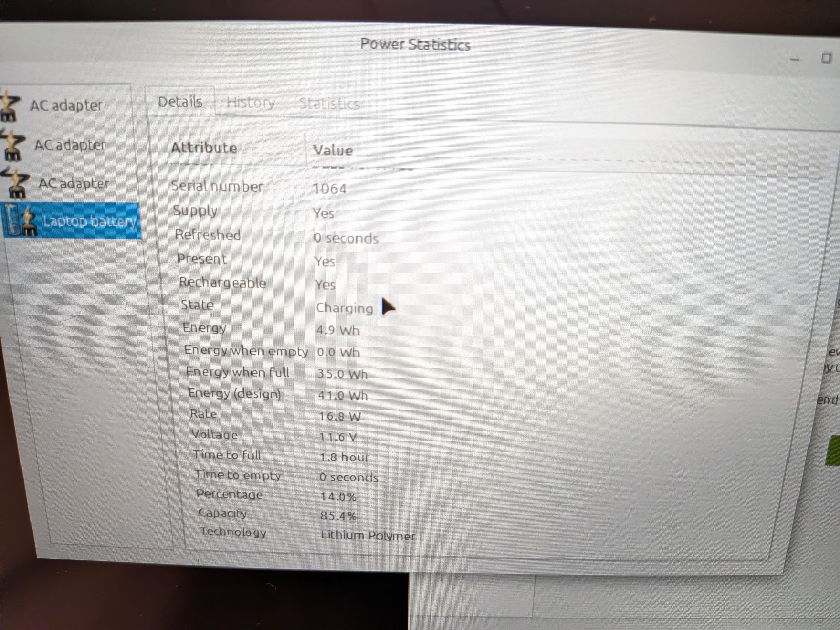Click the 4.9 Wh energy value

click(x=338, y=330)
